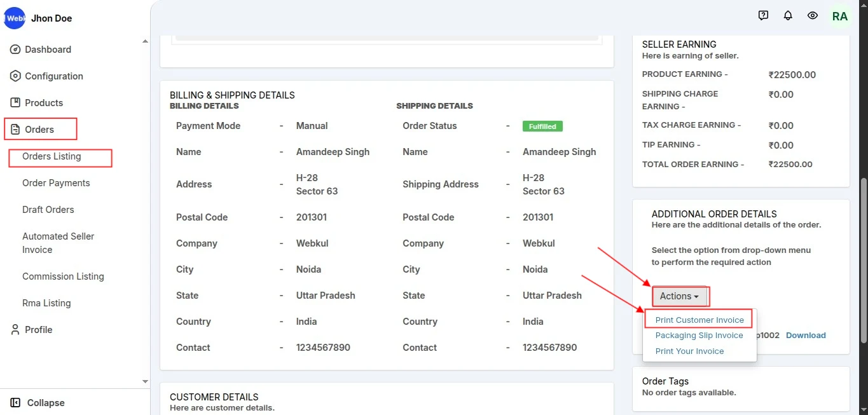Go to Rma Listing

[x=46, y=303]
